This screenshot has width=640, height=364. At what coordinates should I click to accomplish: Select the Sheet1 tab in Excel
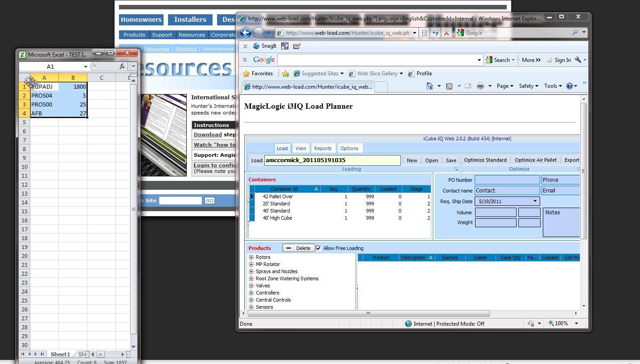pos(60,355)
